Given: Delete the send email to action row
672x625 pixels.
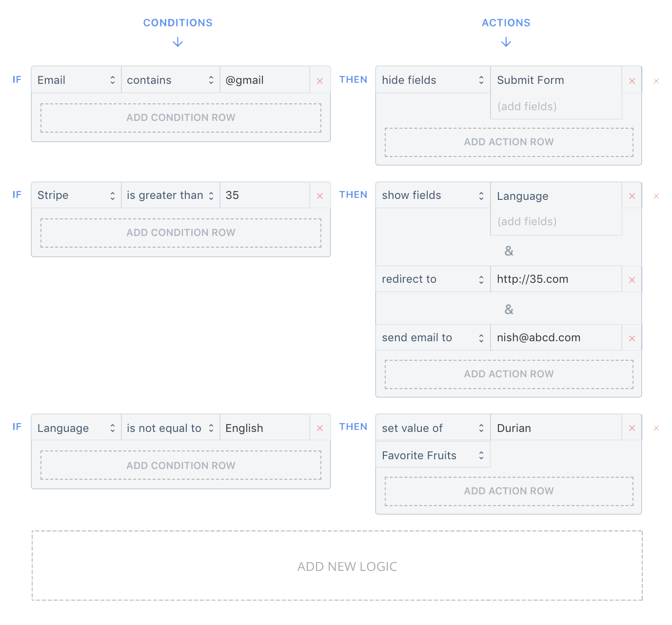Looking at the screenshot, I should pos(632,338).
